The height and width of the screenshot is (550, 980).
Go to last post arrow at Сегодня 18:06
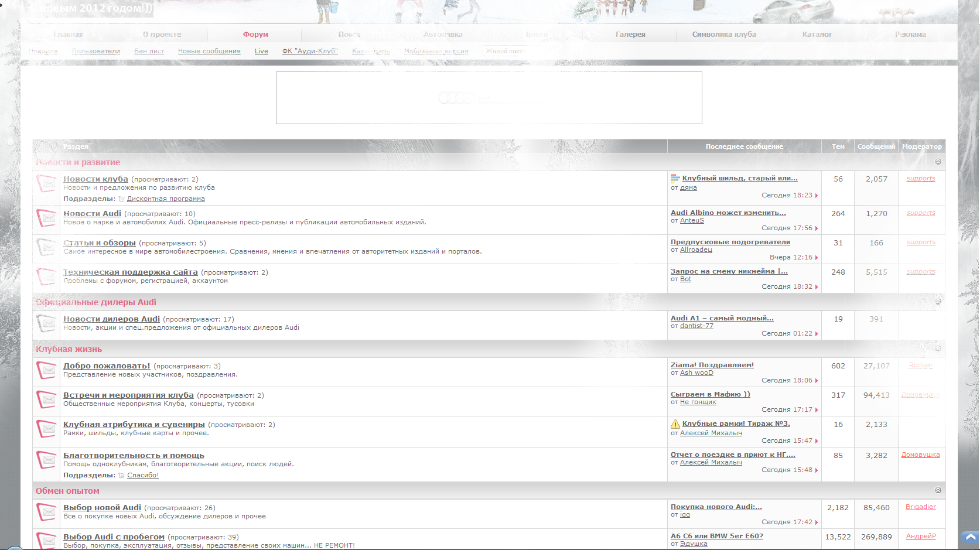click(817, 381)
